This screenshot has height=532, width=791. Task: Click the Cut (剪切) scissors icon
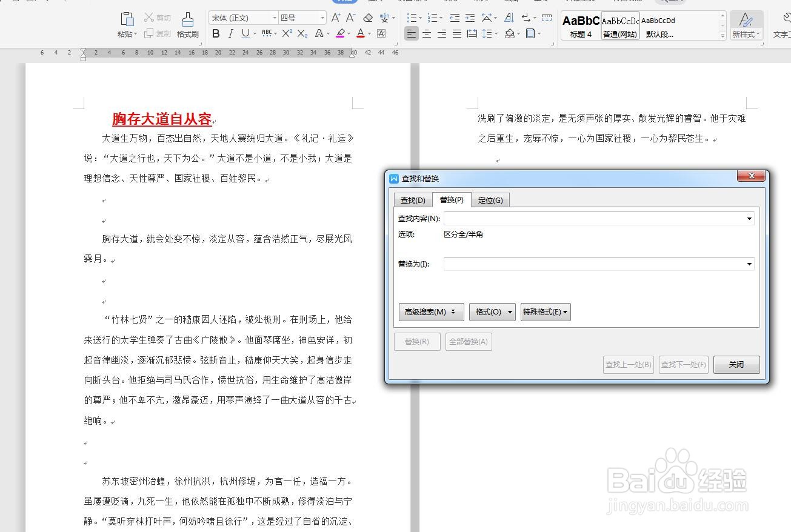(149, 18)
